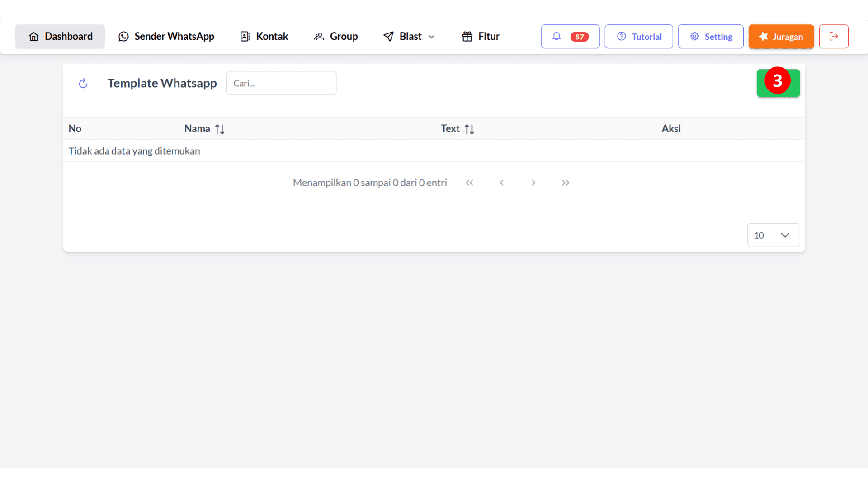Open the Group menu item
The height and width of the screenshot is (488, 868).
[x=335, y=37]
